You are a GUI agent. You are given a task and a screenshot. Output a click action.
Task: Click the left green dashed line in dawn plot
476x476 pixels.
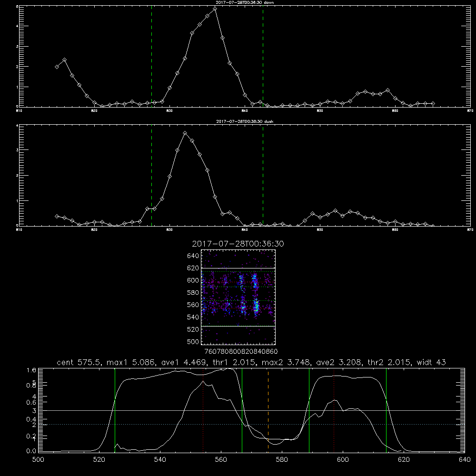pos(151,56)
